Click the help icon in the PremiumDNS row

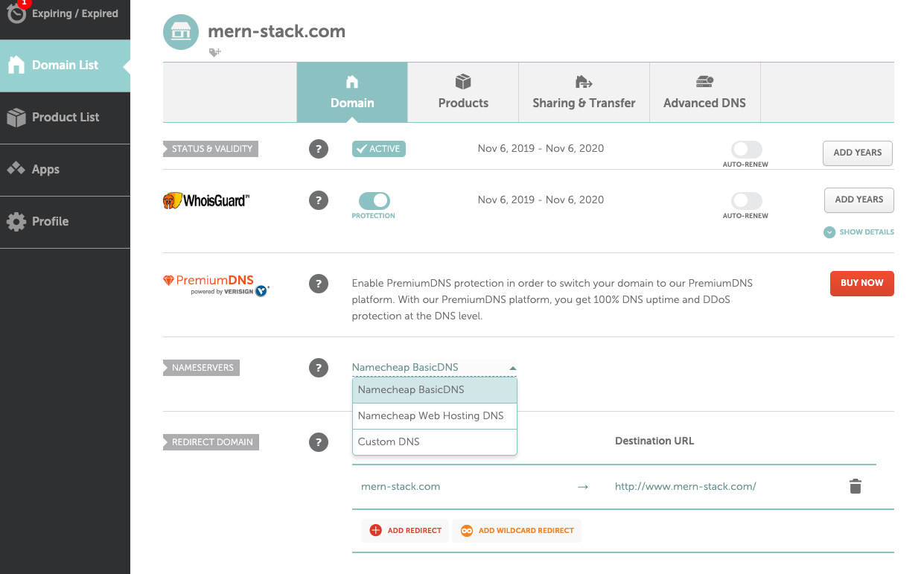point(319,284)
